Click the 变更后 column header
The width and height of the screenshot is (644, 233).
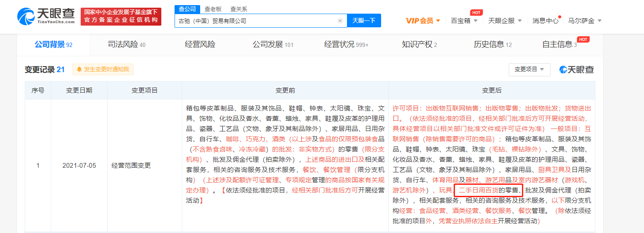tap(492, 90)
